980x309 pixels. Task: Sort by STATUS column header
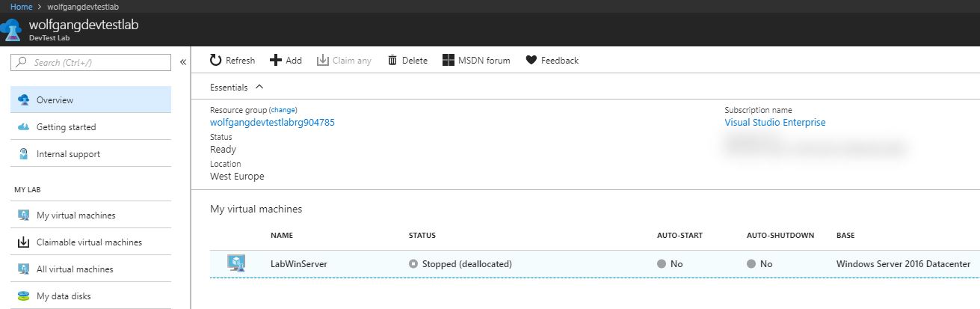[422, 236]
